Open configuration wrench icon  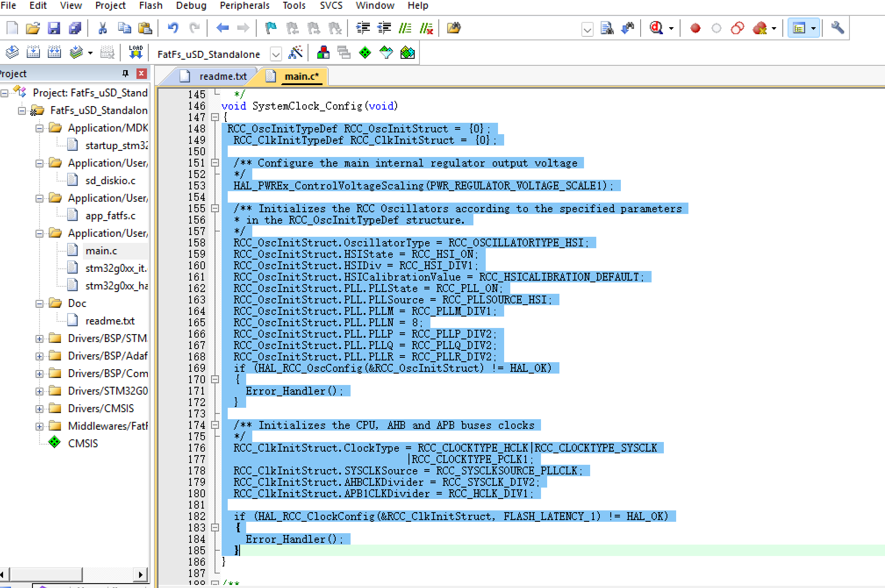point(837,28)
